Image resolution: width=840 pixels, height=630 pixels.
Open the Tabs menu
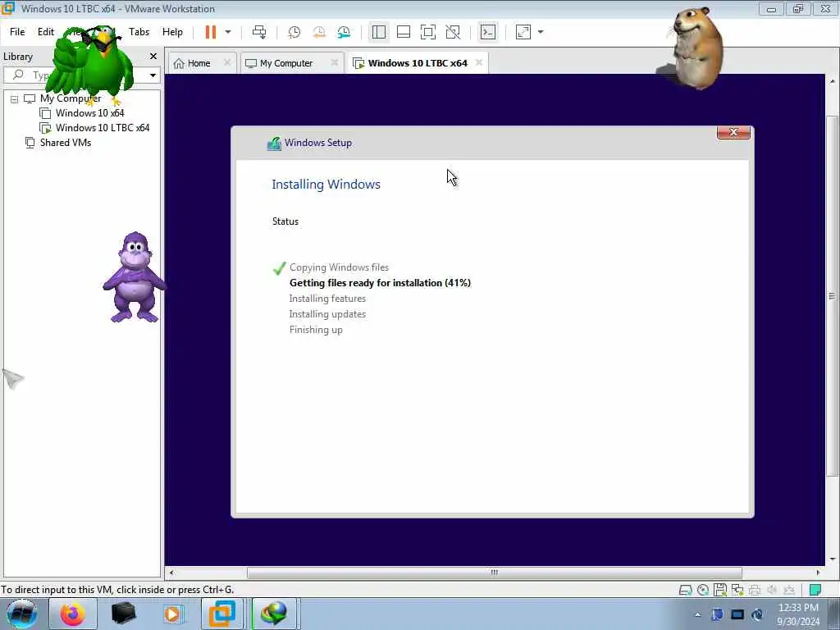point(139,32)
